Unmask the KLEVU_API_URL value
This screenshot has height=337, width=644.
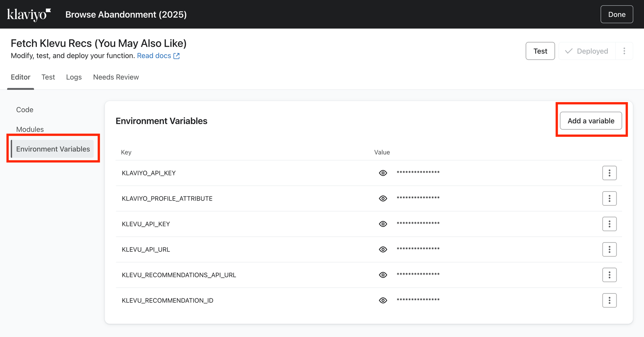383,249
